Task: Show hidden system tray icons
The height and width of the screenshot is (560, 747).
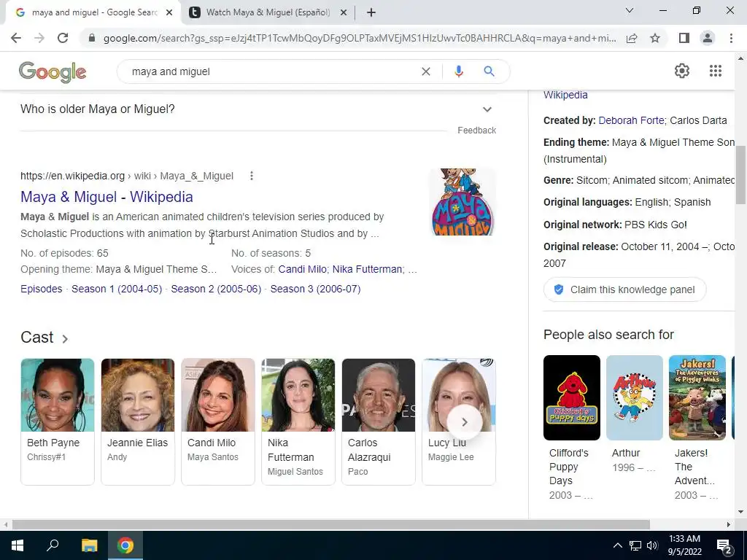Action: click(617, 545)
